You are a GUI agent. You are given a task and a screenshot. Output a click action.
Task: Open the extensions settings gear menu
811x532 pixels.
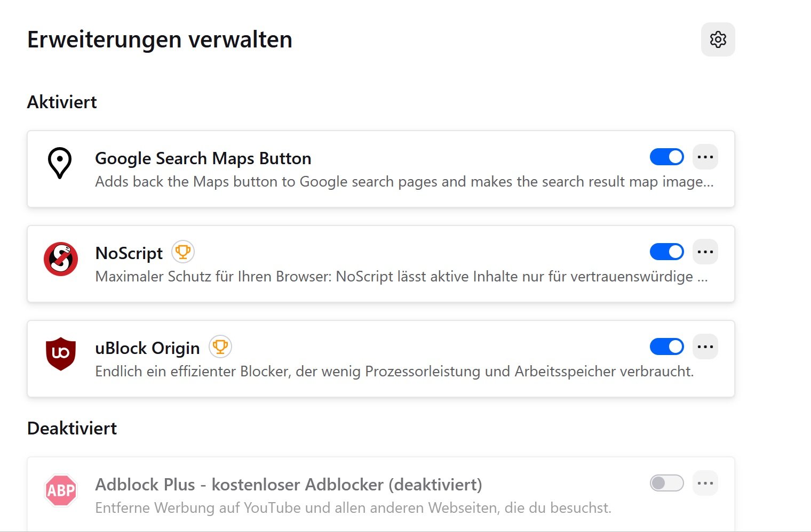point(718,39)
